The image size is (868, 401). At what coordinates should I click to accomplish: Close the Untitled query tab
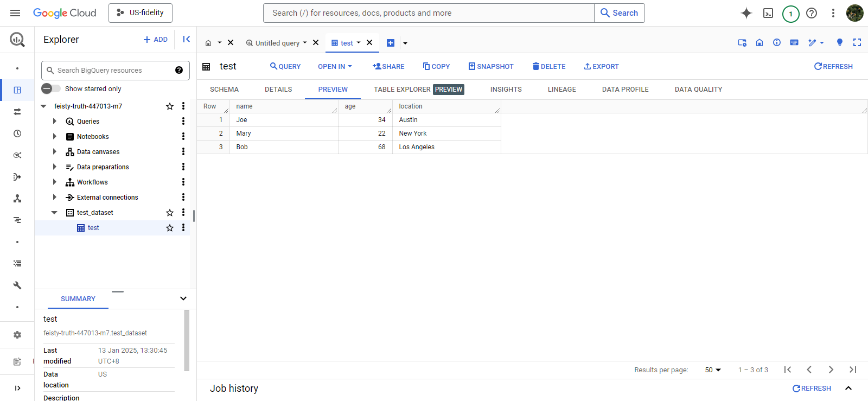click(316, 42)
